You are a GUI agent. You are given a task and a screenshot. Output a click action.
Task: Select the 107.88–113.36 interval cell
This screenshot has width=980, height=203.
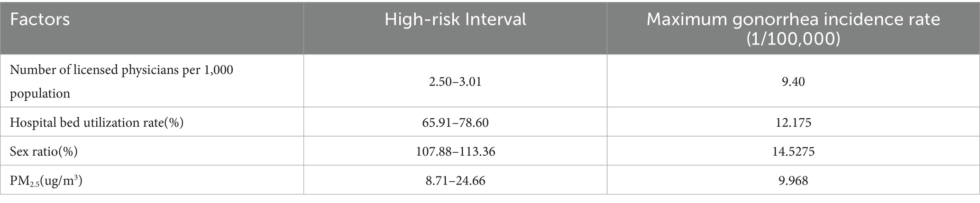[455, 151]
